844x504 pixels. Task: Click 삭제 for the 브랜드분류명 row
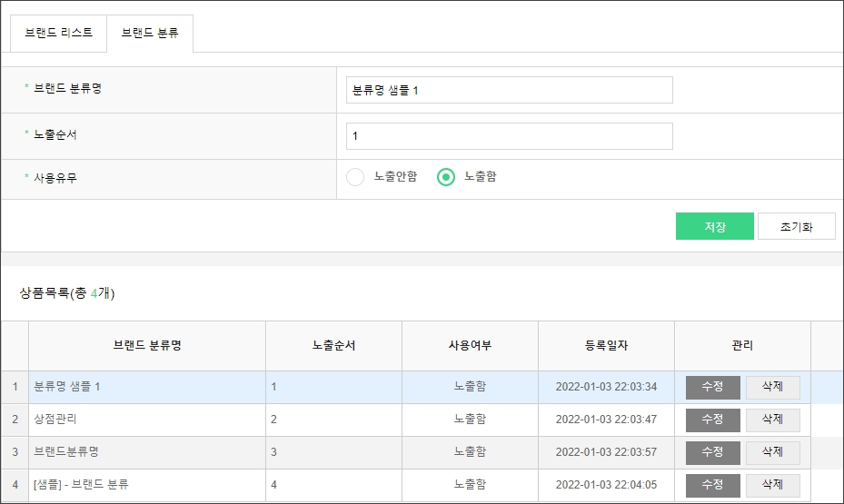(772, 452)
